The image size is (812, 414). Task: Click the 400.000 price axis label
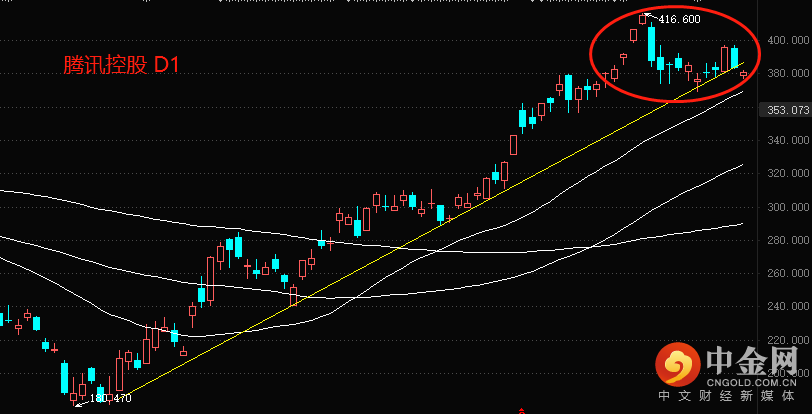tap(788, 40)
